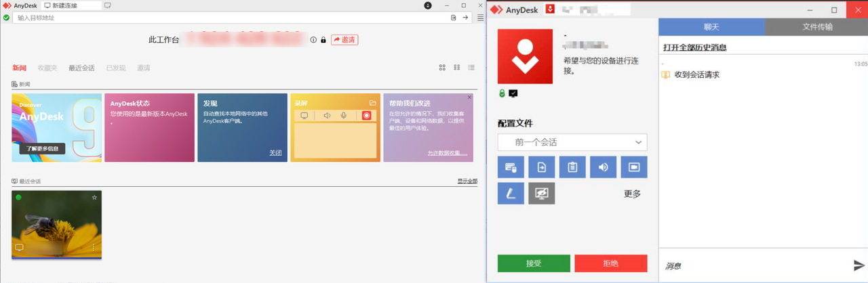This screenshot has height=283, width=868.
Task: Switch to small tile view
Action: [457, 68]
